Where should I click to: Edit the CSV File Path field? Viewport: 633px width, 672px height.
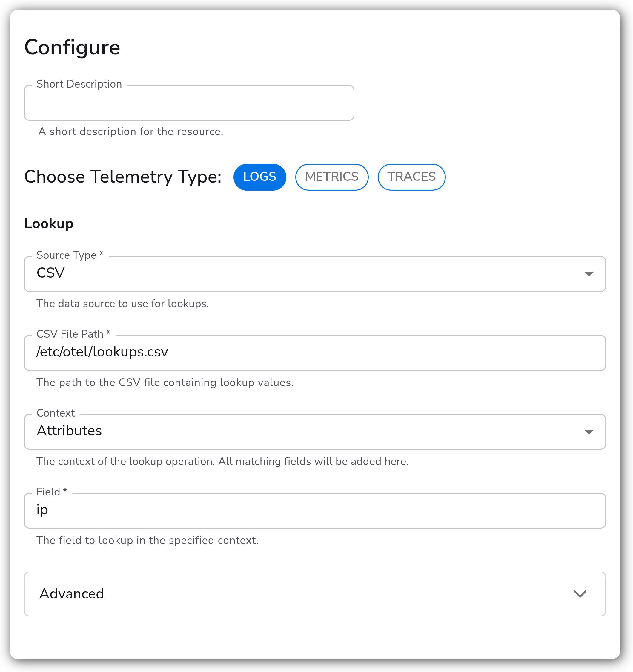tap(315, 353)
